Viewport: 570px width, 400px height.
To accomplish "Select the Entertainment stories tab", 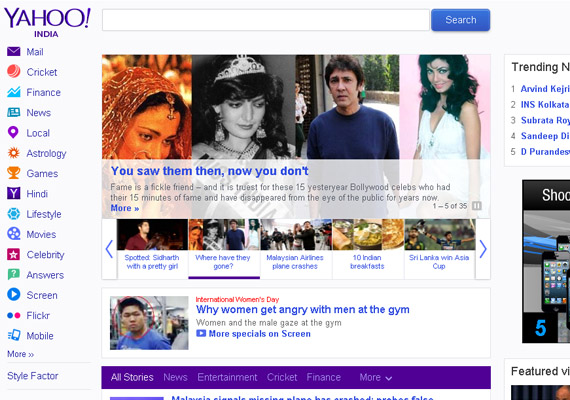I will click(227, 377).
